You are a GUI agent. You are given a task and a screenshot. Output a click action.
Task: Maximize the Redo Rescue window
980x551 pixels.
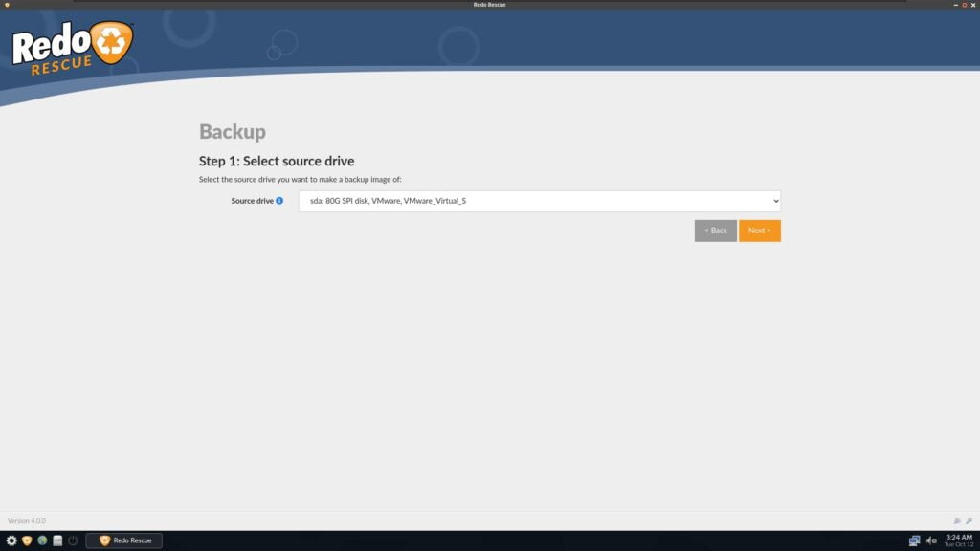point(965,5)
